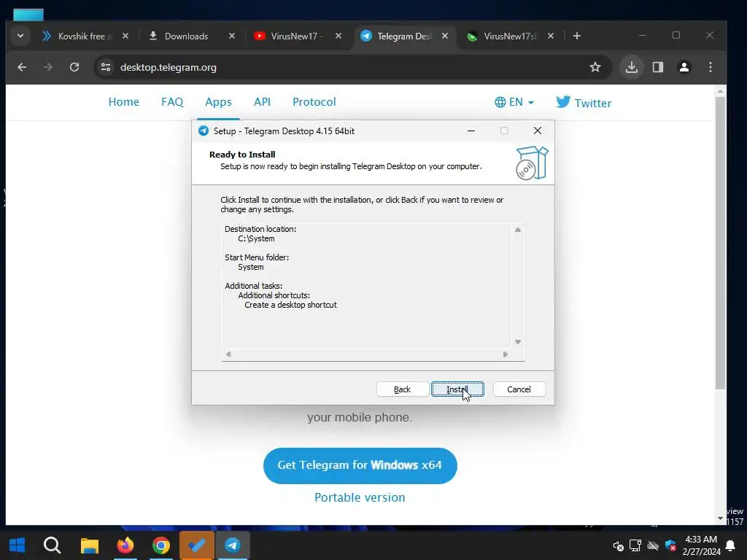Click the web page vertical scrollbar thumb
The width and height of the screenshot is (747, 560).
720,243
